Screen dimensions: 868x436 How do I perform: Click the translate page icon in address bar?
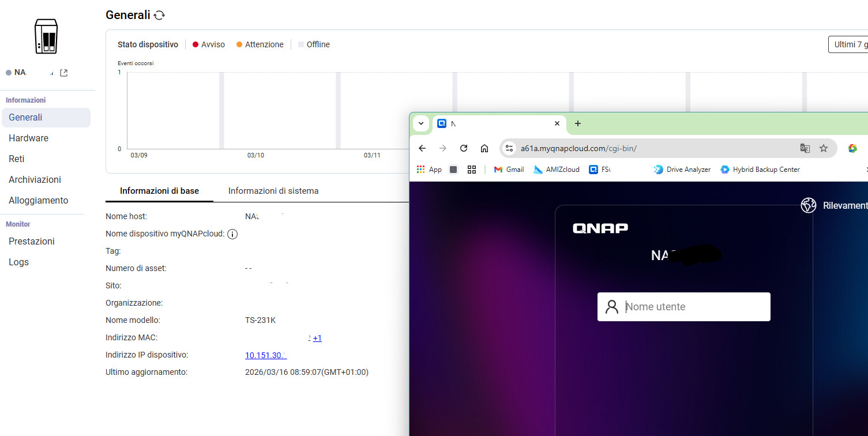[805, 148]
